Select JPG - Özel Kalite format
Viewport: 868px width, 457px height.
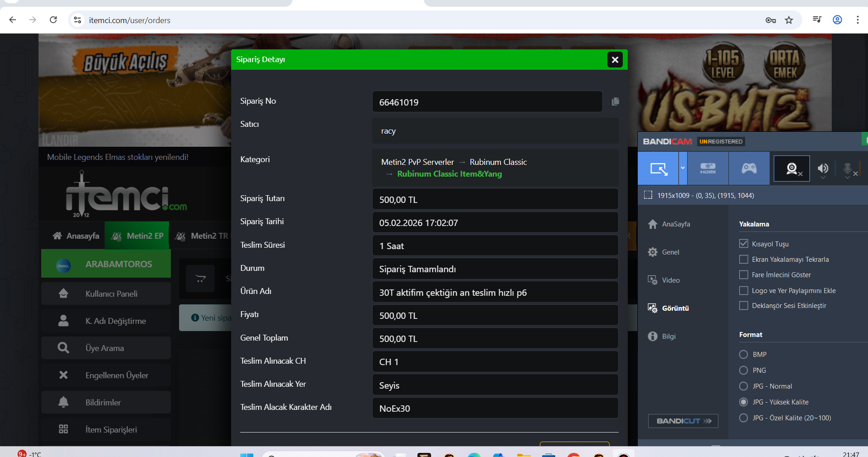pyautogui.click(x=743, y=418)
